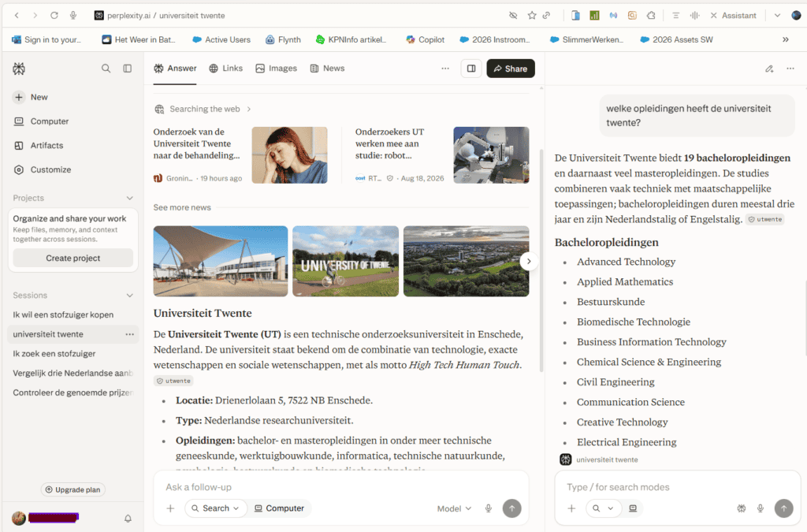Close the Assistant panel with X

713,16
